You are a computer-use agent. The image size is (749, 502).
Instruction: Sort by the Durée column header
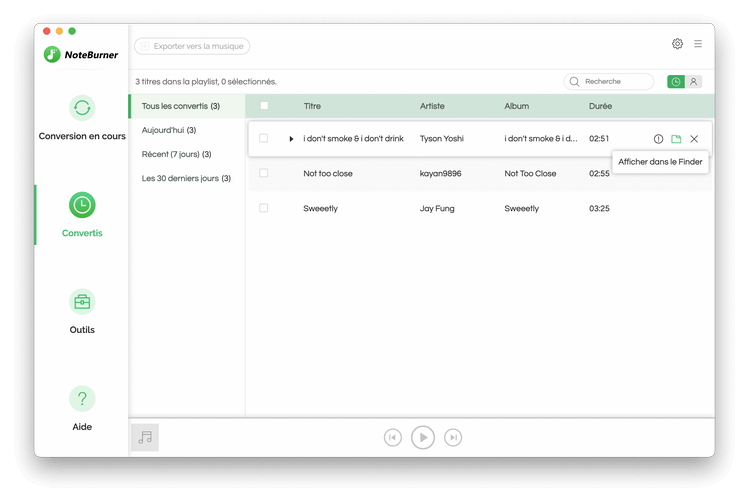[600, 106]
